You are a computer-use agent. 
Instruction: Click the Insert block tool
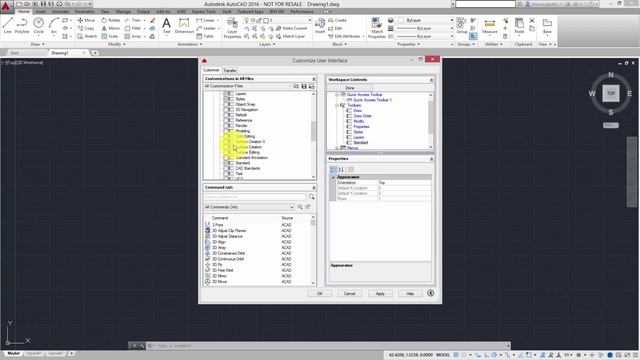320,26
